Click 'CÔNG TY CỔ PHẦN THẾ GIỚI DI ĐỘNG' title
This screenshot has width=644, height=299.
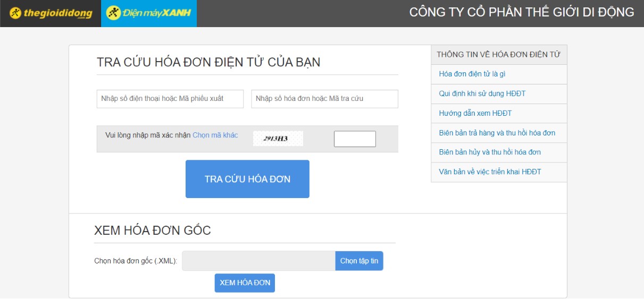522,12
